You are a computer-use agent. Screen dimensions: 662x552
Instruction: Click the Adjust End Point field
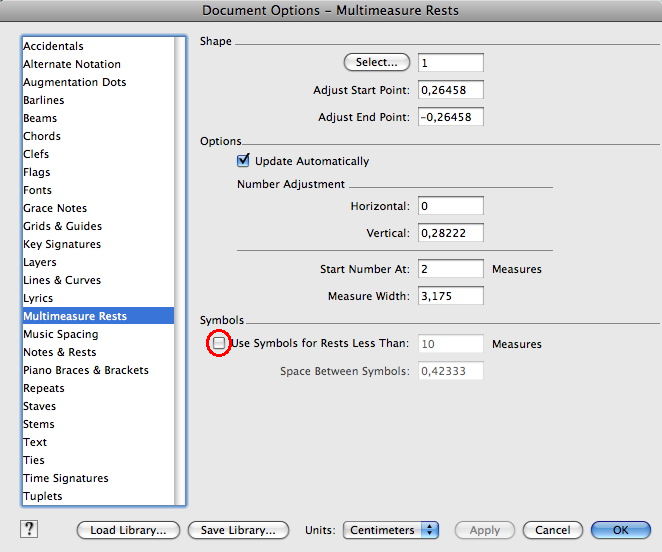[450, 117]
